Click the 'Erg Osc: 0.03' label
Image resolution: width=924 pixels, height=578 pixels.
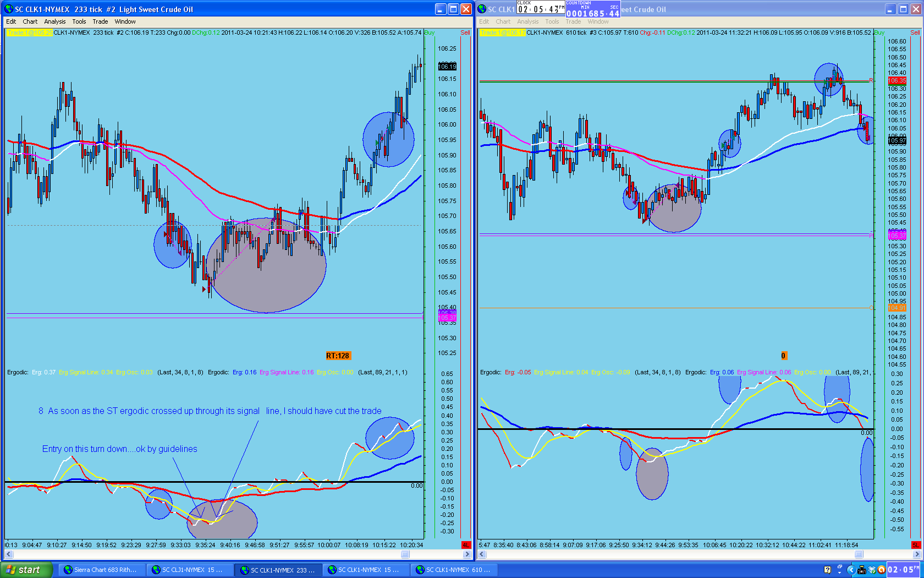(135, 372)
